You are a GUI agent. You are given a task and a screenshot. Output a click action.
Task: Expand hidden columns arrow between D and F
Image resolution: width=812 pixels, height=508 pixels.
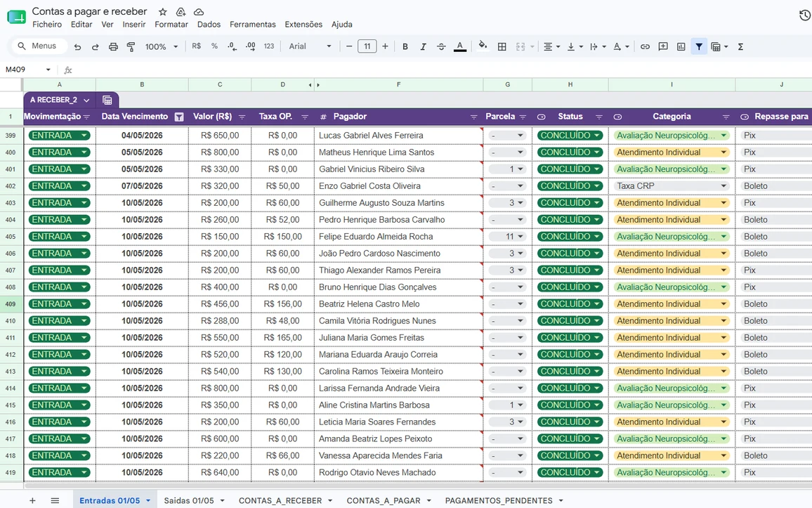(x=318, y=85)
